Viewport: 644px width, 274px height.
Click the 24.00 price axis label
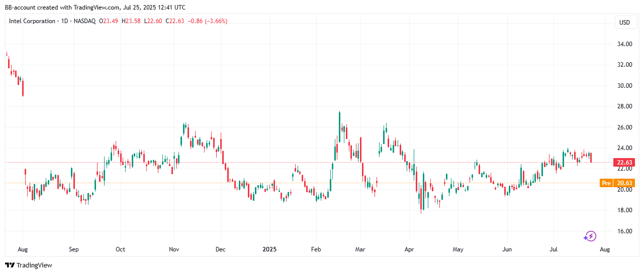tap(625, 148)
